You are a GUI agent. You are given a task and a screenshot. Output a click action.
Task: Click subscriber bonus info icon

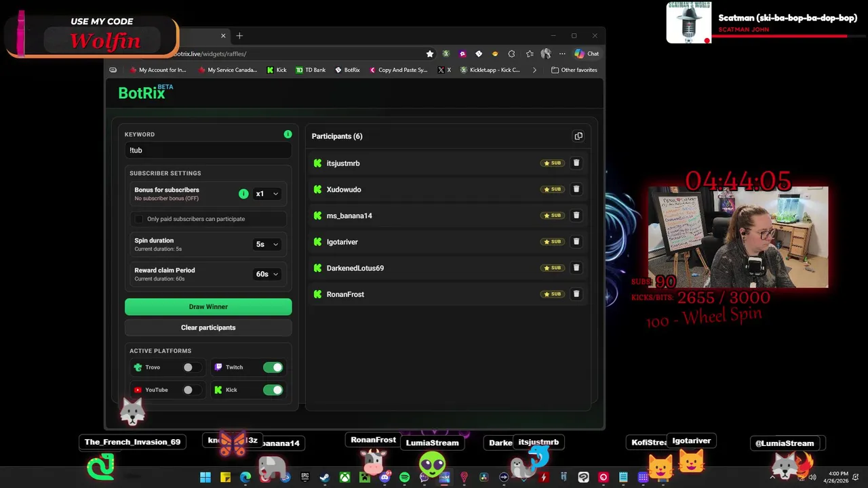tap(243, 194)
